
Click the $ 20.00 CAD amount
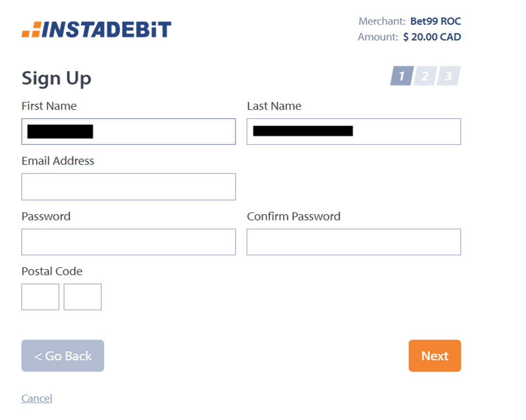click(432, 37)
